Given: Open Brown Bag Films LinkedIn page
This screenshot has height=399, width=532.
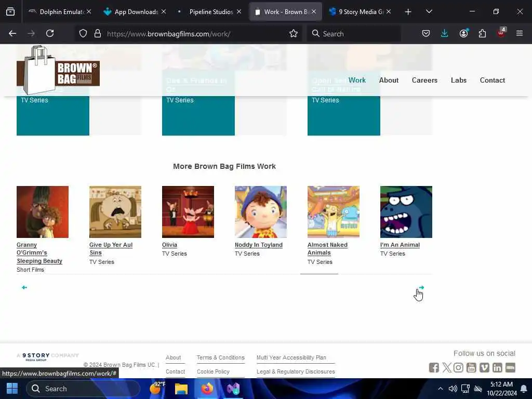Looking at the screenshot, I should coord(497,367).
